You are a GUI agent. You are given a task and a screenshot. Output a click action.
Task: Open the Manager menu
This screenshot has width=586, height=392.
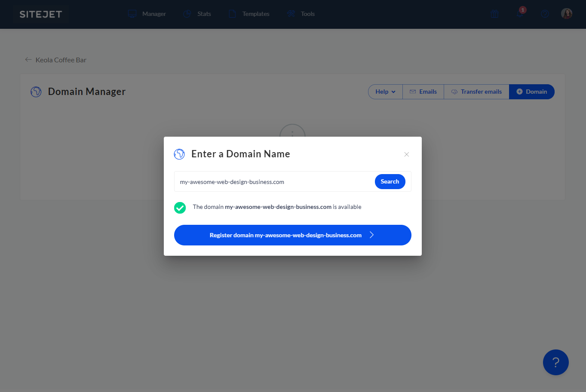coord(147,14)
